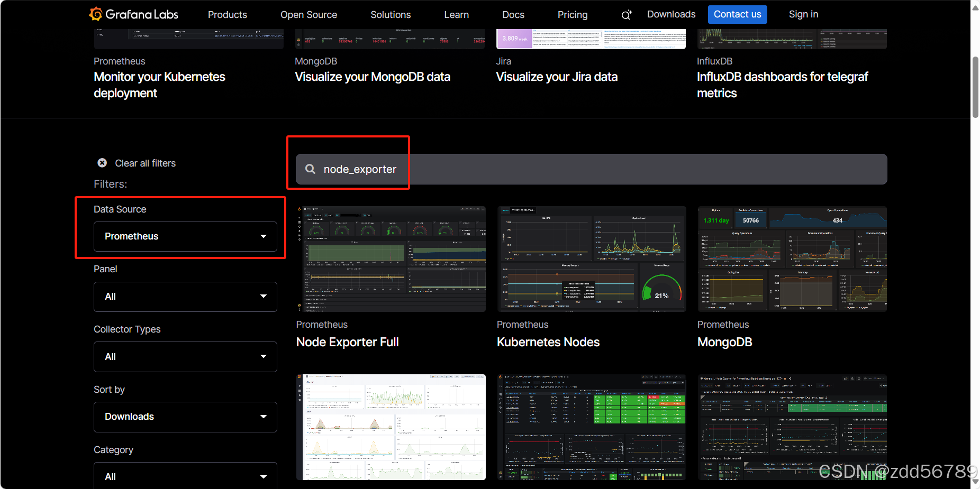Open the Open Source menu
This screenshot has height=489, width=980.
[308, 14]
